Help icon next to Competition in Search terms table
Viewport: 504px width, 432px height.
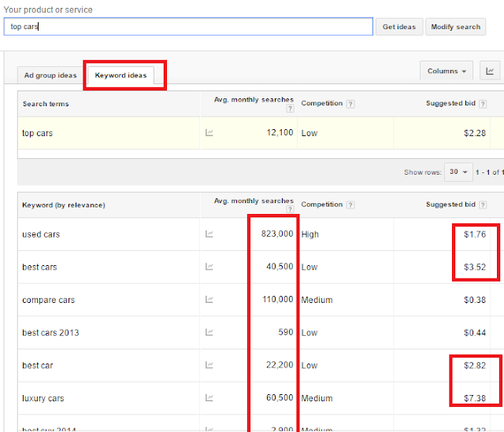click(x=350, y=104)
